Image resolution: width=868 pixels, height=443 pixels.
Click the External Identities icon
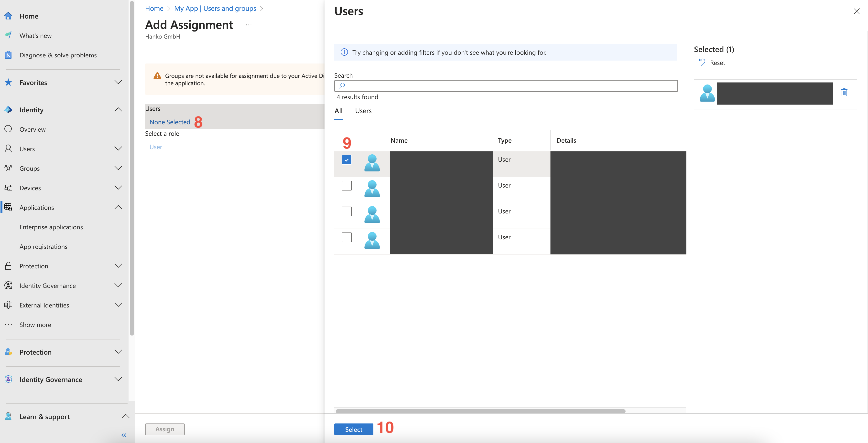coord(8,305)
